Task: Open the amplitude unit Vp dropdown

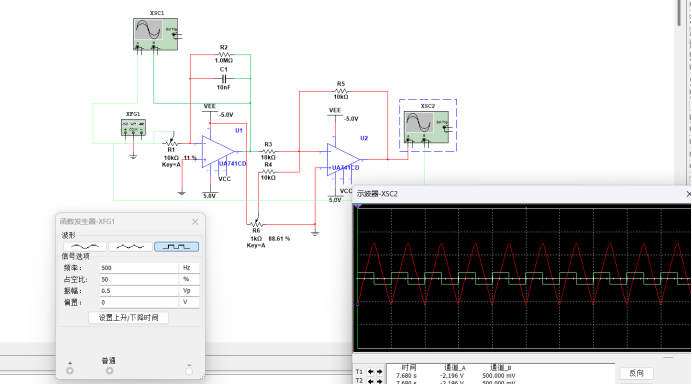Action: [190, 290]
